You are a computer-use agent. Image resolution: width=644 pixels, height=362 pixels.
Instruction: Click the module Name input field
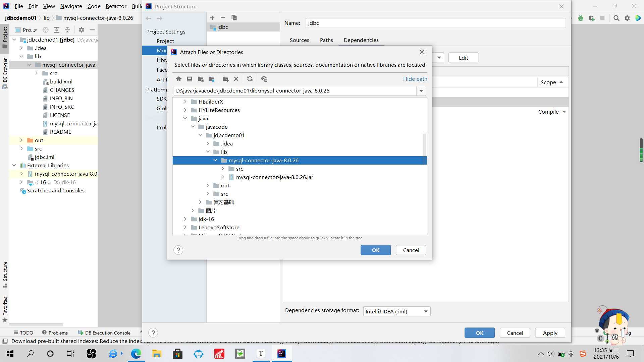(435, 23)
